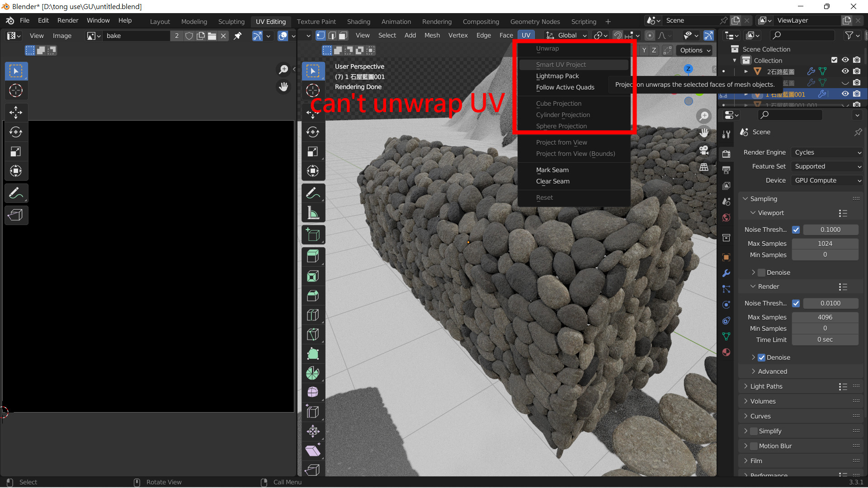The width and height of the screenshot is (868, 488).
Task: Adjust the Viewport Max Samples 1024 field
Action: click(x=825, y=244)
